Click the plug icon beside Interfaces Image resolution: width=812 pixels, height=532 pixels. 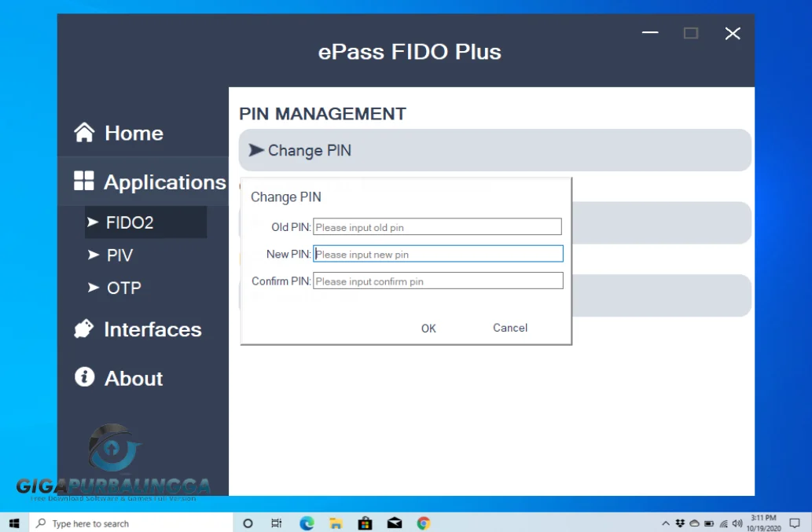[x=83, y=328]
